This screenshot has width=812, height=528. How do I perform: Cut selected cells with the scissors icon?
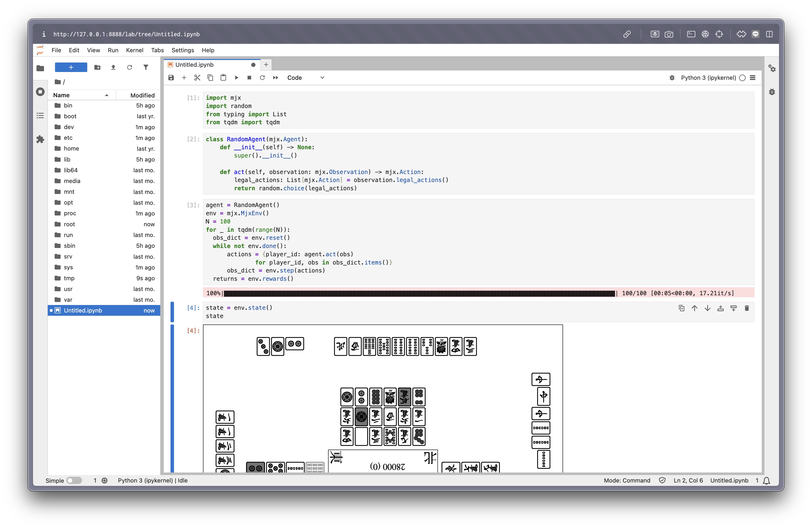197,78
